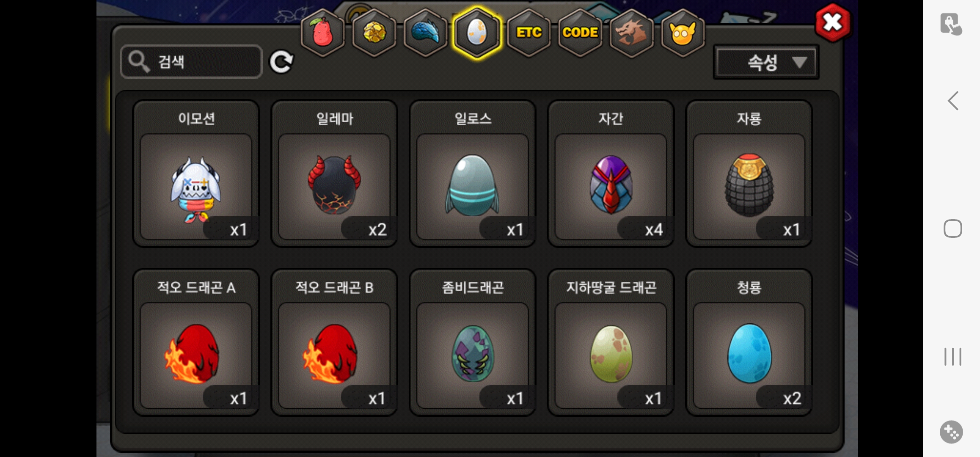This screenshot has height=457, width=980.
Task: Open the red fruit food tab
Action: pyautogui.click(x=322, y=33)
